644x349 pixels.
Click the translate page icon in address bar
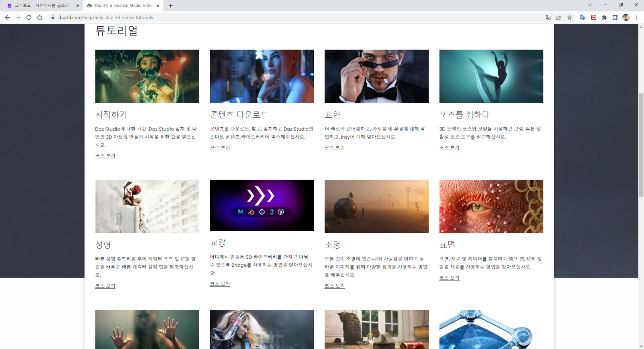(548, 17)
